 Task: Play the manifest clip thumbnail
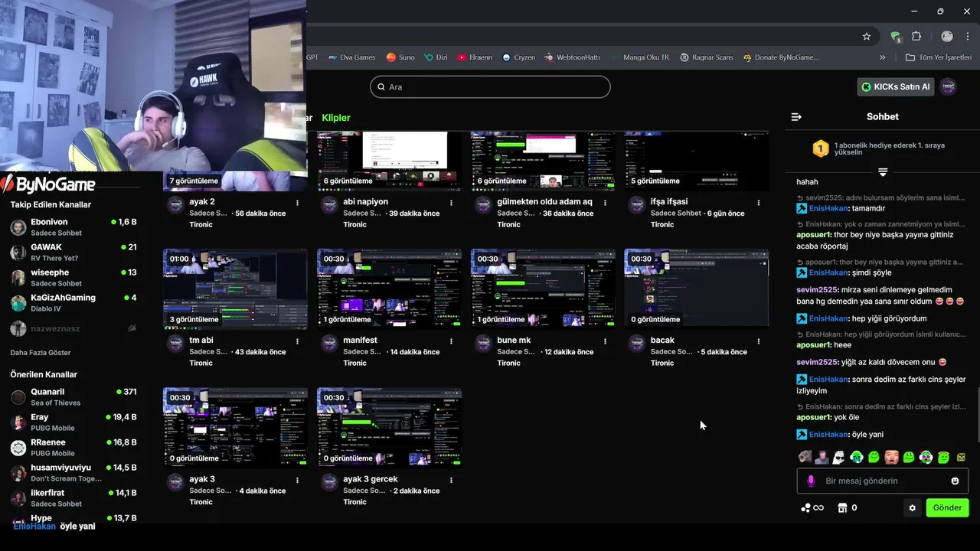(389, 289)
